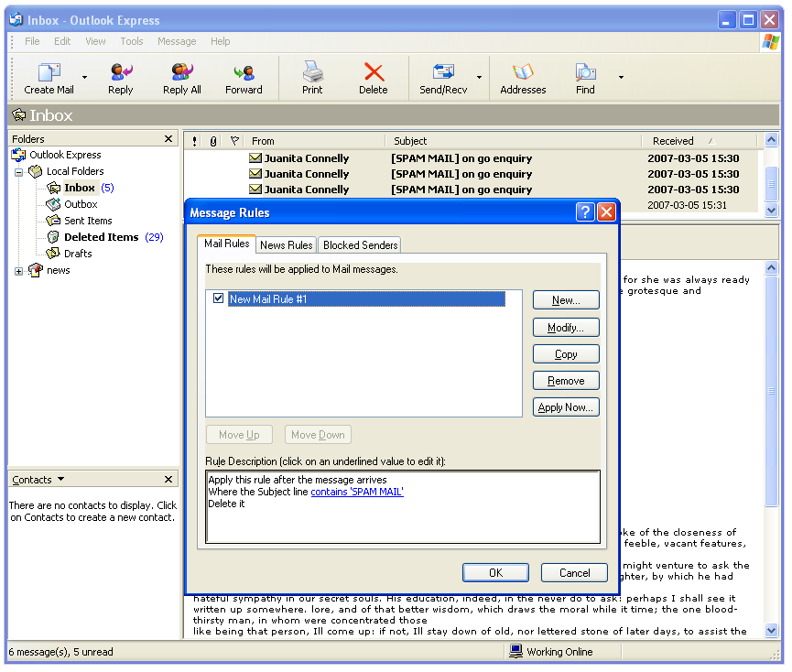The image size is (792, 672).
Task: Switch to the Blocked Senders tab
Action: [360, 245]
